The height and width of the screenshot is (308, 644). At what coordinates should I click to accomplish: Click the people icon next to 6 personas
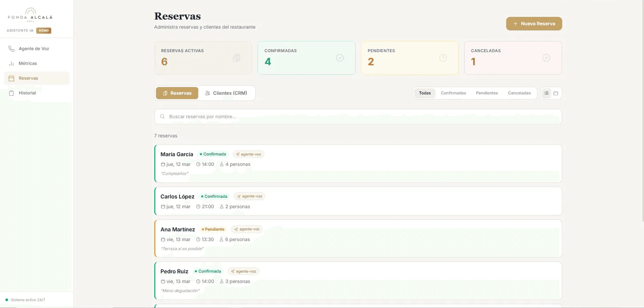coord(222,239)
